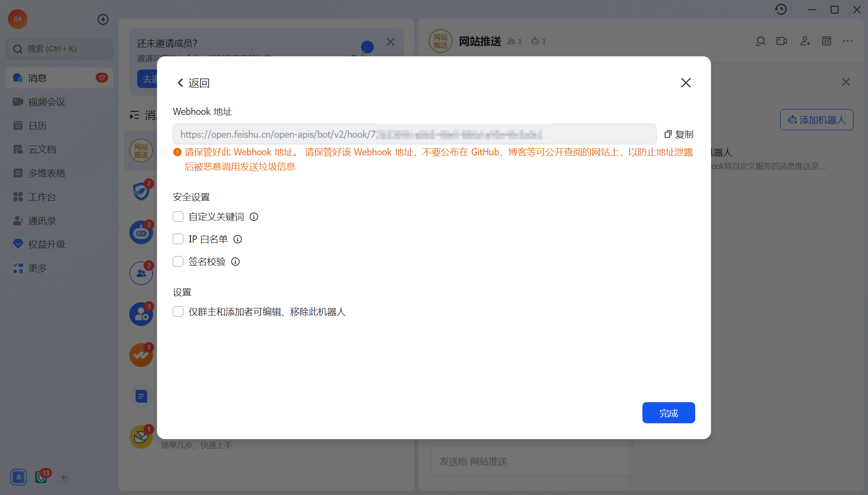Image resolution: width=868 pixels, height=495 pixels.
Task: Open the 工作台 workspace icon
Action: [x=42, y=197]
